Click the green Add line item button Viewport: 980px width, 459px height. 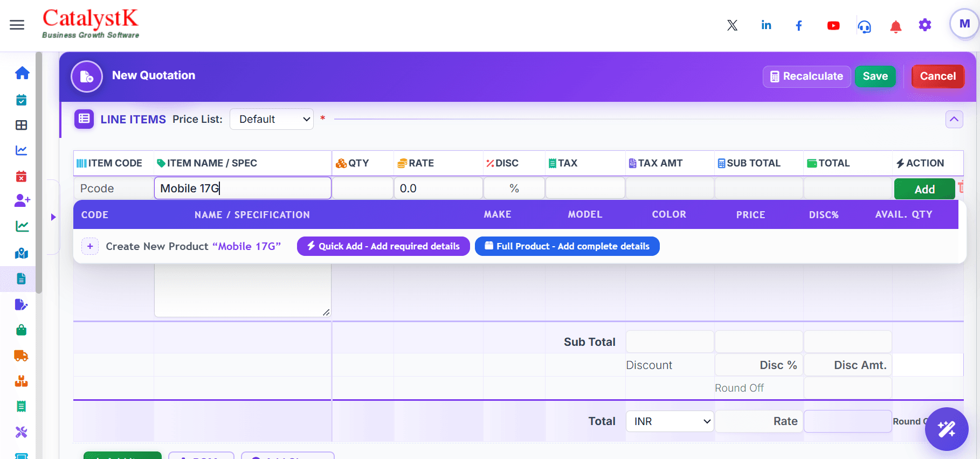coord(924,189)
